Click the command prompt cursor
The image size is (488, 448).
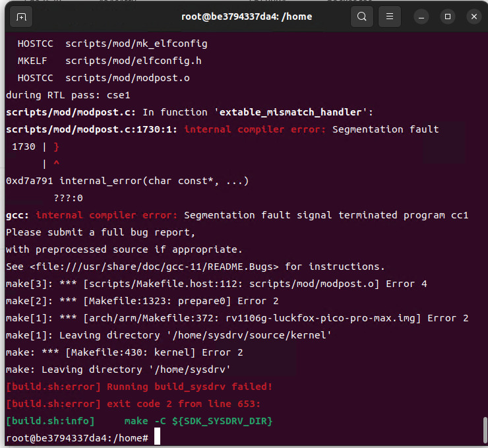point(157,436)
